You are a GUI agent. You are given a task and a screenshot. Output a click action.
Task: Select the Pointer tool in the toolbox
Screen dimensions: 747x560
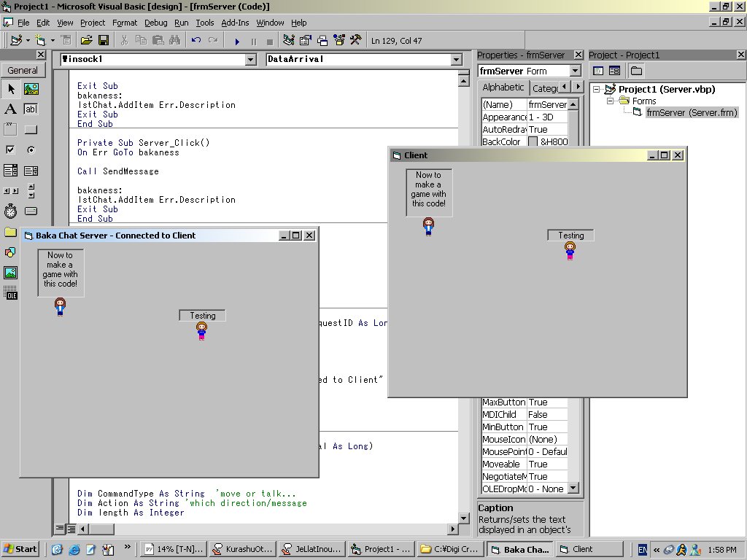(x=11, y=89)
